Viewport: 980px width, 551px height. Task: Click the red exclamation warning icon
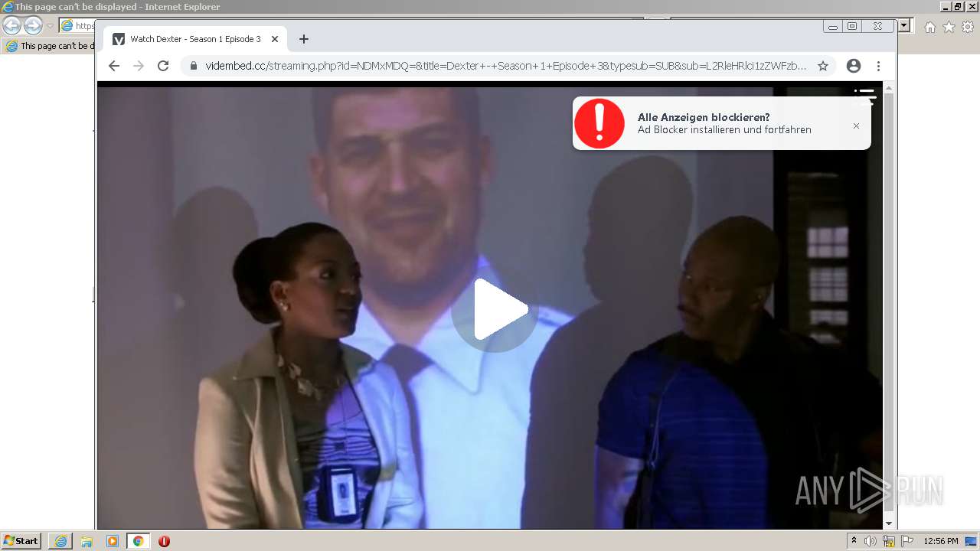pos(599,123)
